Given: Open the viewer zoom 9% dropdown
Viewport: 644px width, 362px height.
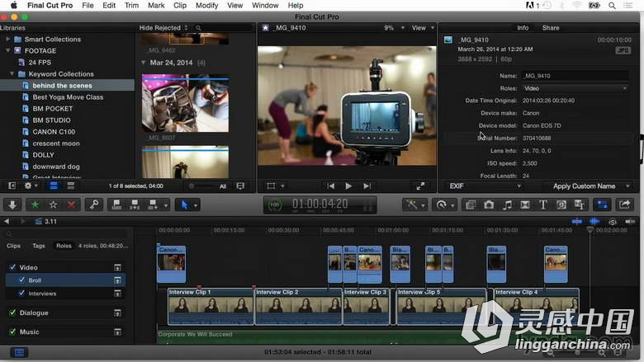Looking at the screenshot, I should [x=394, y=27].
